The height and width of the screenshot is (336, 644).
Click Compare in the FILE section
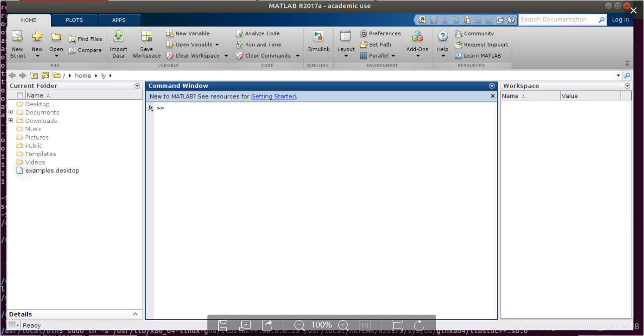[x=85, y=50]
